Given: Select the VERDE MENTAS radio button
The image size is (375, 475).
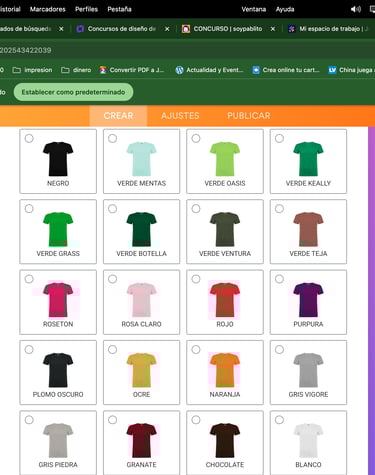Looking at the screenshot, I should pos(112,138).
